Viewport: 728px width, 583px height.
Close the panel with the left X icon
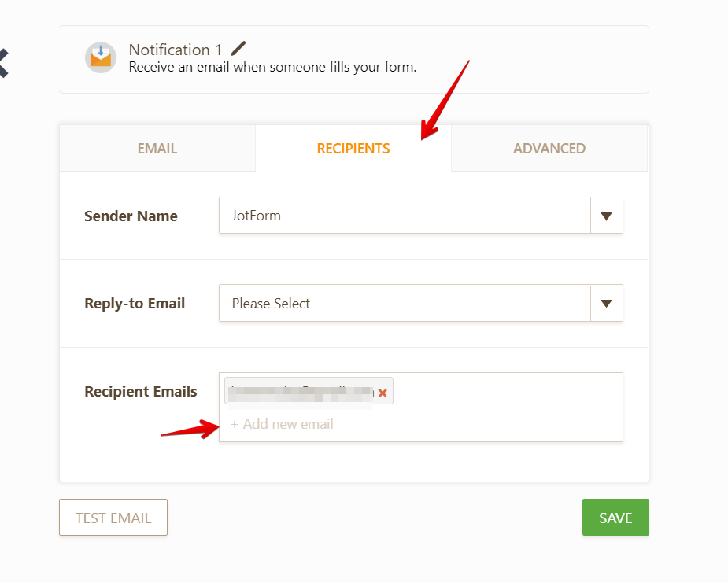[x=3, y=62]
